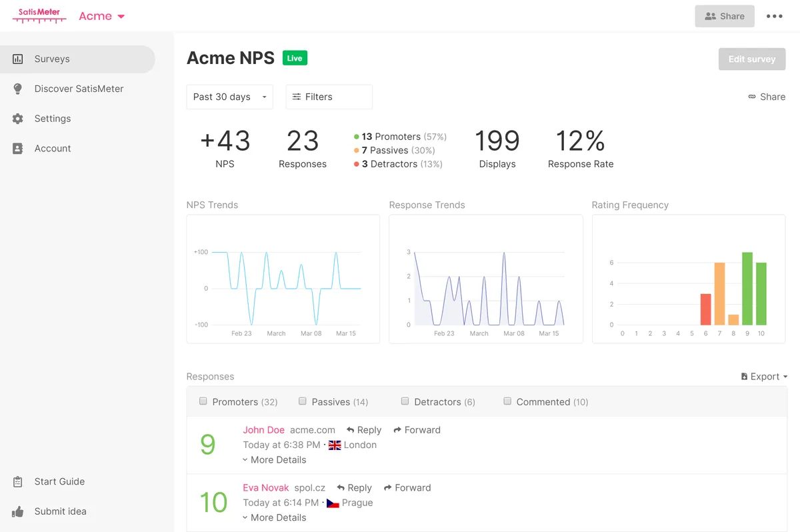Click the SatisMeter logo
The height and width of the screenshot is (532, 800).
click(39, 16)
